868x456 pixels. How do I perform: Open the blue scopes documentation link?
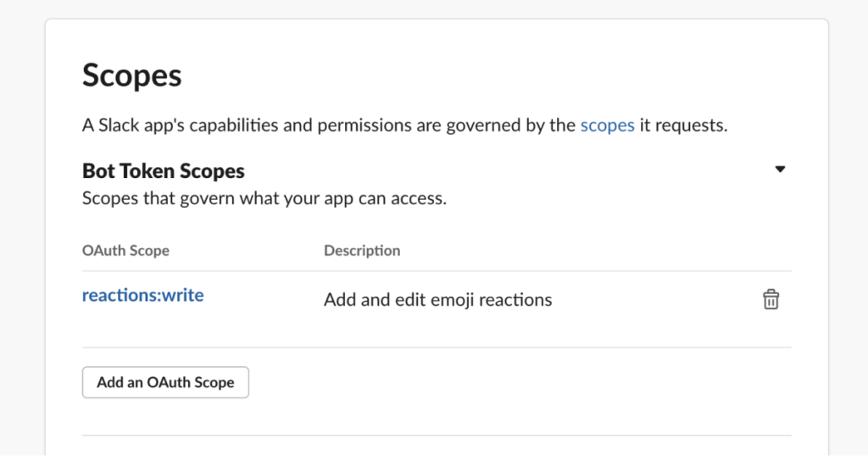pyautogui.click(x=607, y=125)
